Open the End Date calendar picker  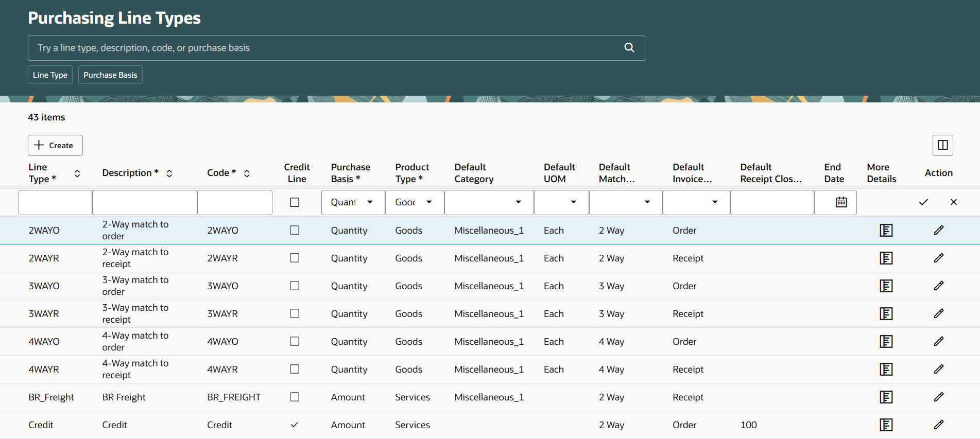coord(841,202)
